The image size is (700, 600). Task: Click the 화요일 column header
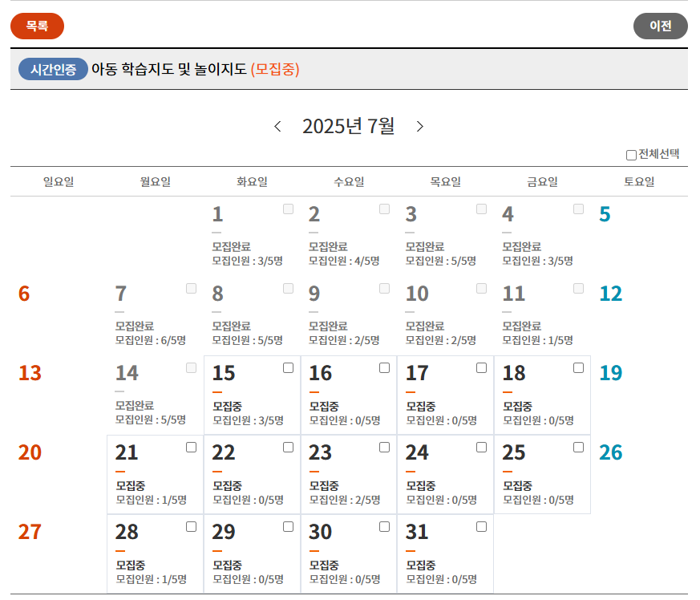[x=253, y=182]
